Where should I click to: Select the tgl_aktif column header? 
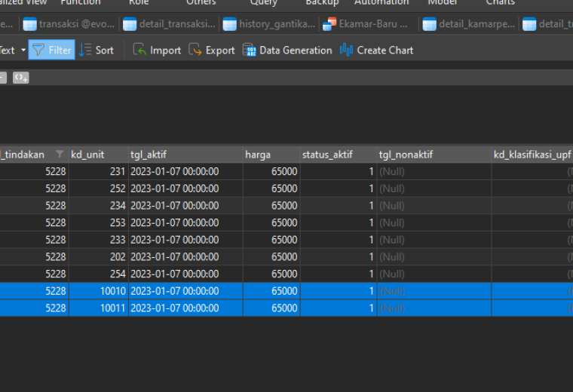[185, 155]
